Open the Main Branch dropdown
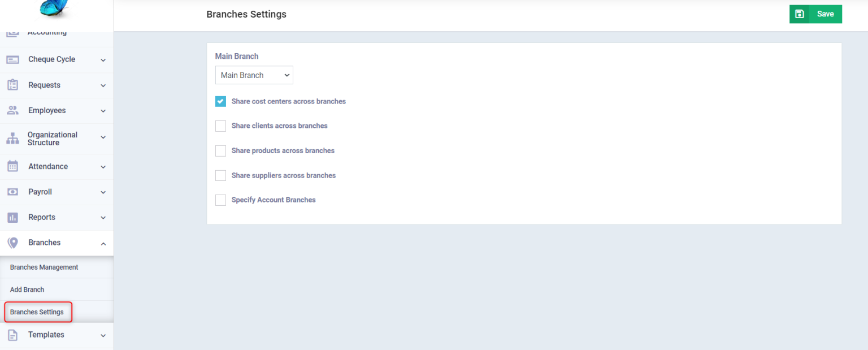Image resolution: width=868 pixels, height=350 pixels. tap(254, 75)
